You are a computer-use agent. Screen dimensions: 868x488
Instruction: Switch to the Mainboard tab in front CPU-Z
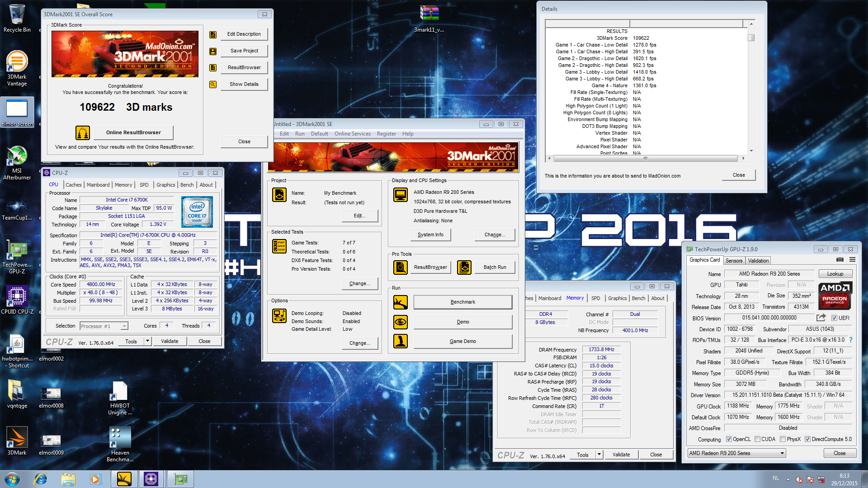98,185
